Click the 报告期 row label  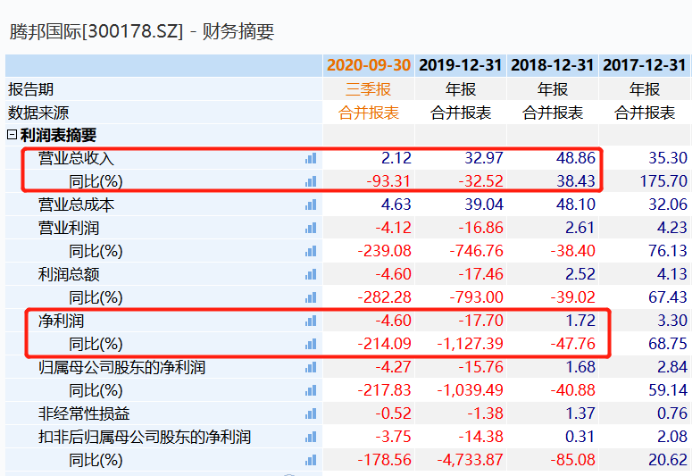(30, 89)
